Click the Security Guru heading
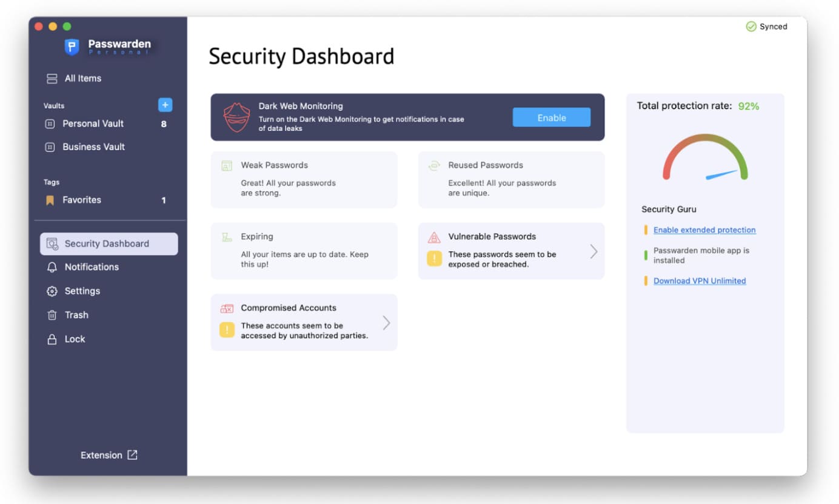Viewport: 839px width, 504px height. click(x=669, y=209)
